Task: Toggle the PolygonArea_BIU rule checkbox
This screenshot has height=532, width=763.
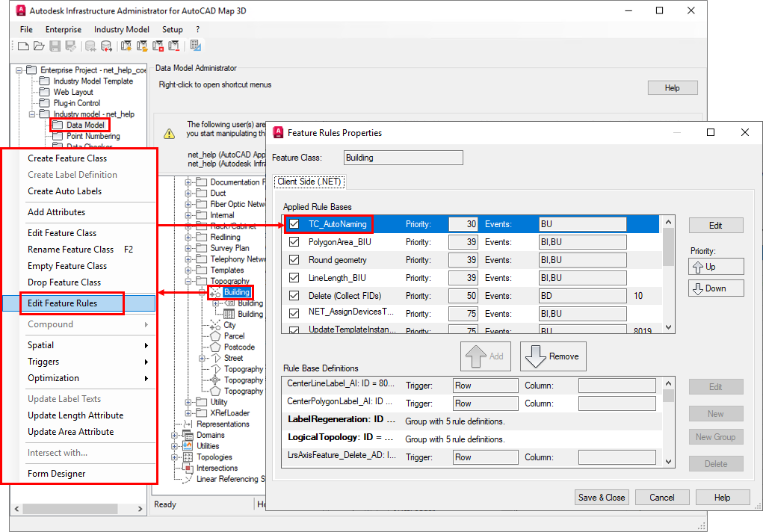Action: 294,242
